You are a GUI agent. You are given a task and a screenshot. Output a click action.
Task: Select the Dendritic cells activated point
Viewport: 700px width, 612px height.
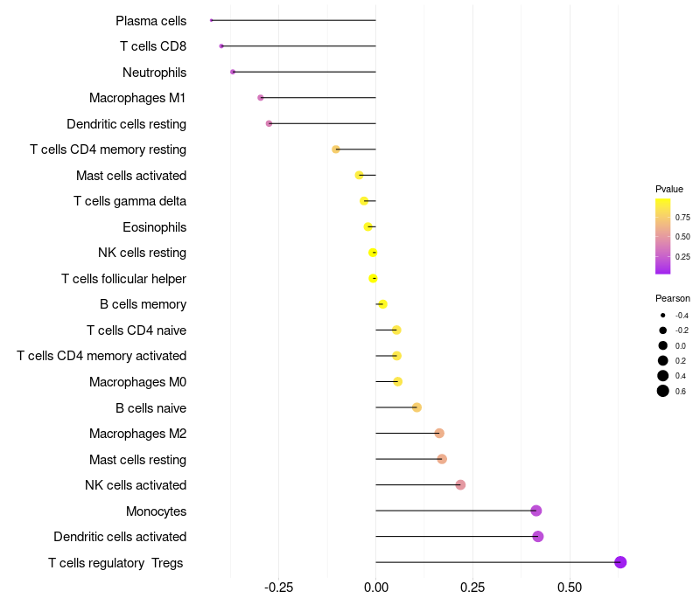click(538, 536)
